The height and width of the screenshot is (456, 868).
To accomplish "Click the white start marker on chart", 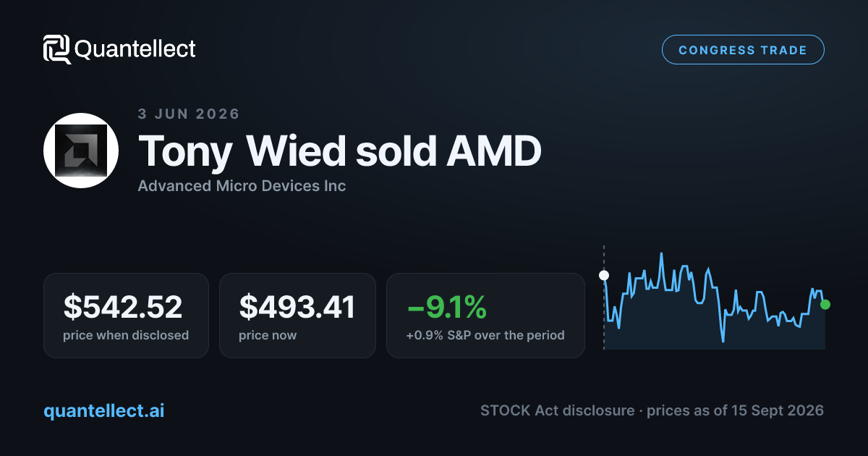I will click(604, 275).
